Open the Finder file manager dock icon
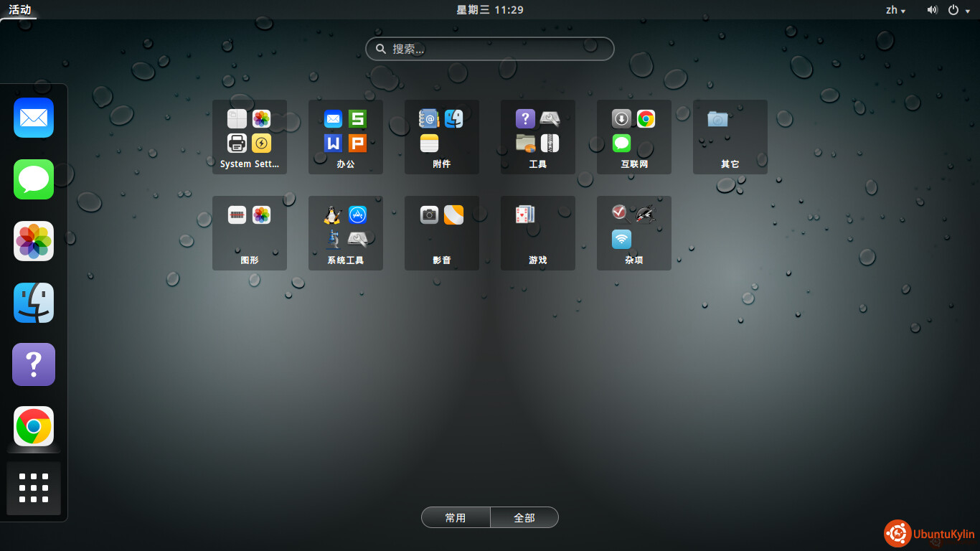Viewport: 980px width, 551px height. coord(34,303)
